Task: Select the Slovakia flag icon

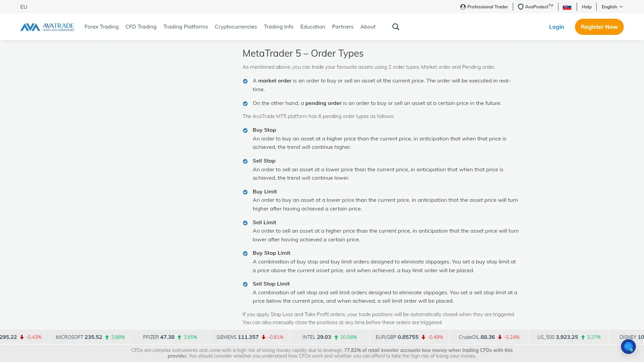Action: click(x=567, y=7)
